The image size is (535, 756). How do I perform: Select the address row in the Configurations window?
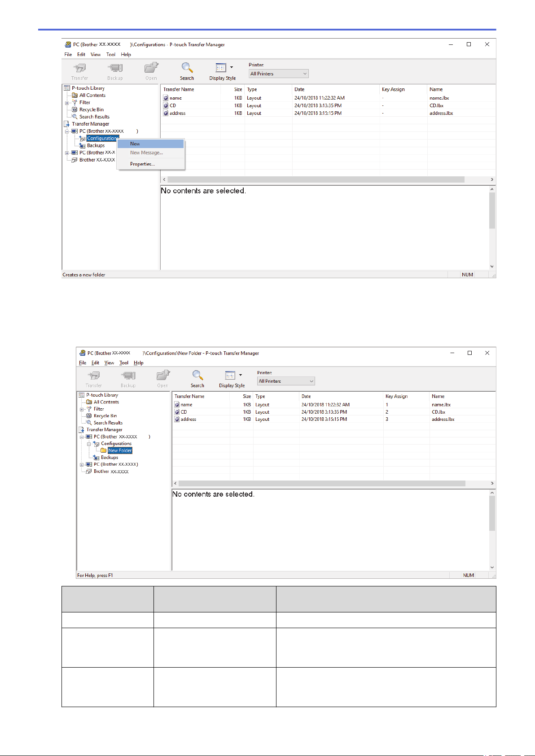coord(328,113)
